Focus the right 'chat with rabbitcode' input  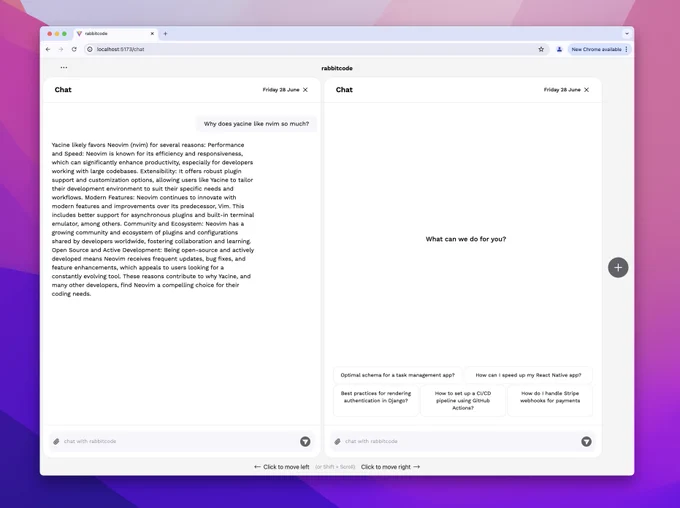(x=461, y=441)
